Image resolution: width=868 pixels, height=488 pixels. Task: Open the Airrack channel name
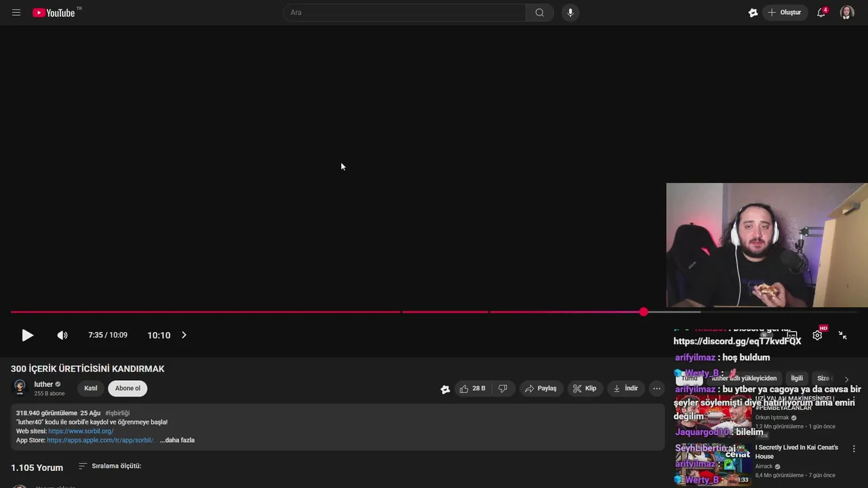tap(764, 466)
